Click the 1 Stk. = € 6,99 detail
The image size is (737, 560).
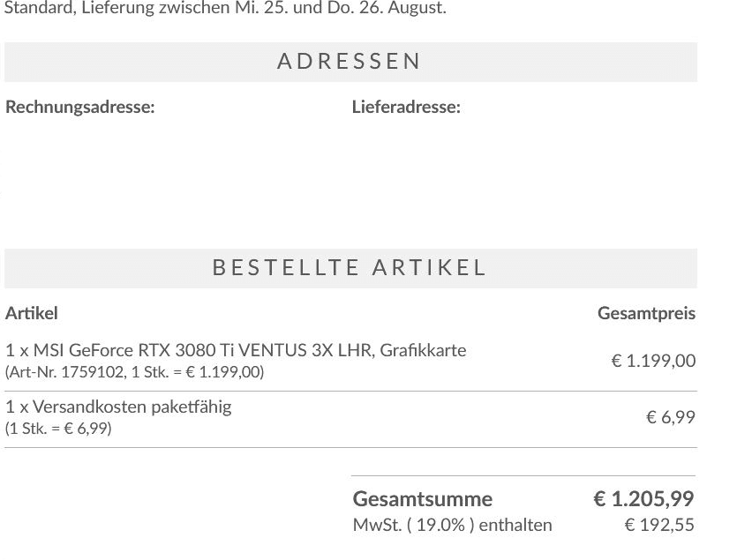(x=58, y=429)
